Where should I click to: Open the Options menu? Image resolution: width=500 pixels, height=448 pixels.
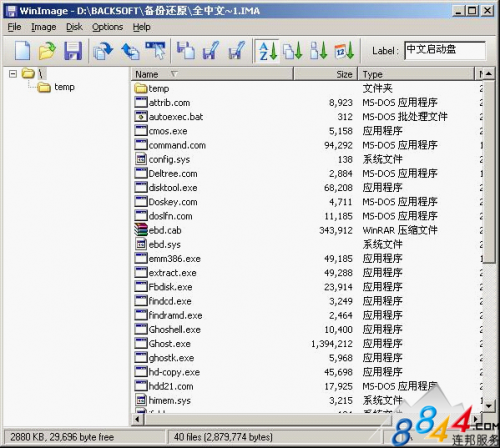pos(107,27)
